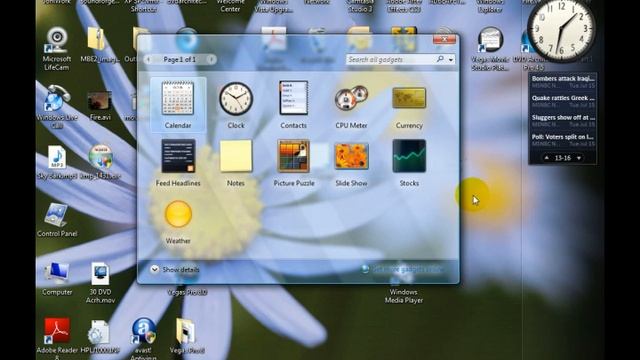
Task: Choose the Stocks gadget
Action: tap(409, 162)
